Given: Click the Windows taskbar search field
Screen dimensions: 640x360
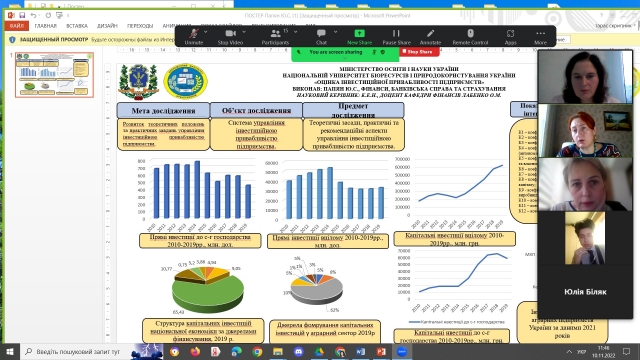Looking at the screenshot, I should (78, 351).
